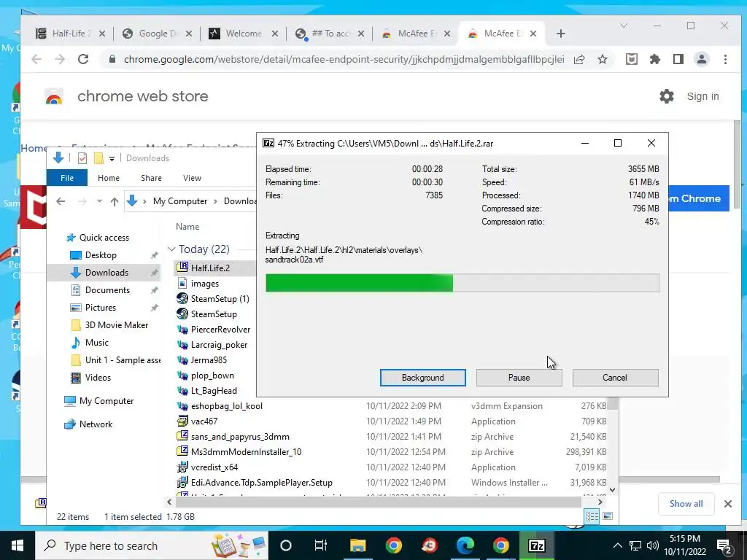Viewport: 747px width, 560px height.
Task: Select the images file in Downloads
Action: (x=205, y=284)
